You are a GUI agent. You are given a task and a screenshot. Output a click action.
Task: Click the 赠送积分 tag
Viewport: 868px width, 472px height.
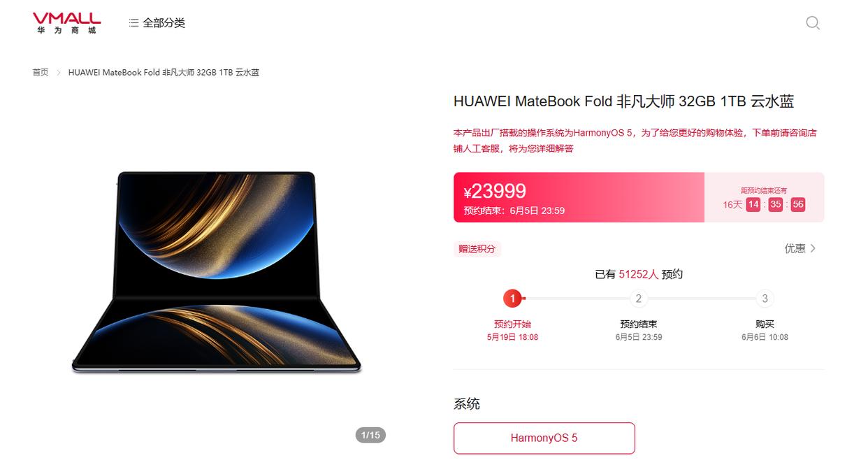click(x=477, y=249)
